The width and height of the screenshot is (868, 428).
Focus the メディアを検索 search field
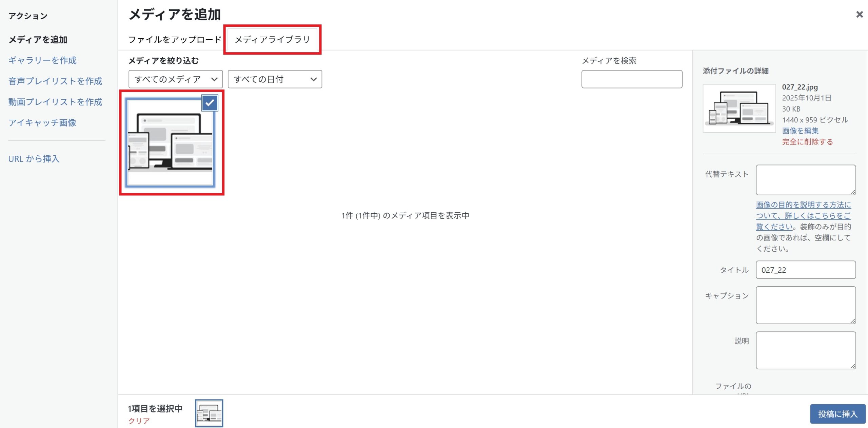click(x=632, y=79)
